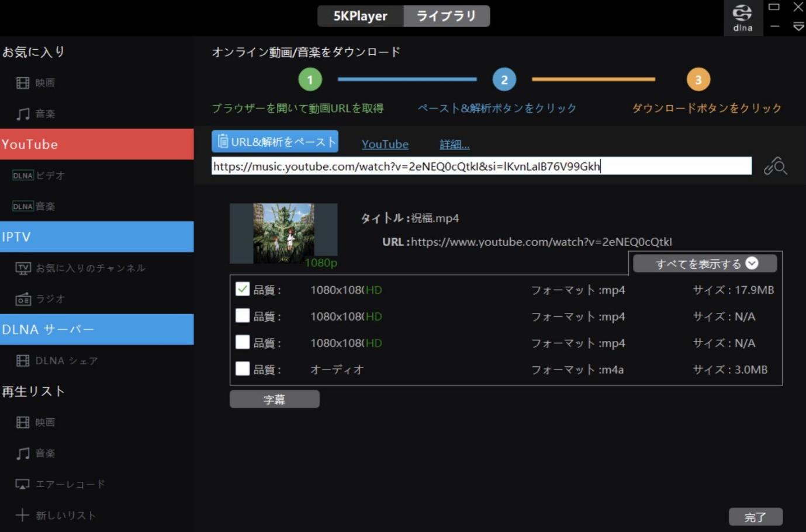806x532 pixels.
Task: Click into the video URL input field
Action: click(482, 166)
